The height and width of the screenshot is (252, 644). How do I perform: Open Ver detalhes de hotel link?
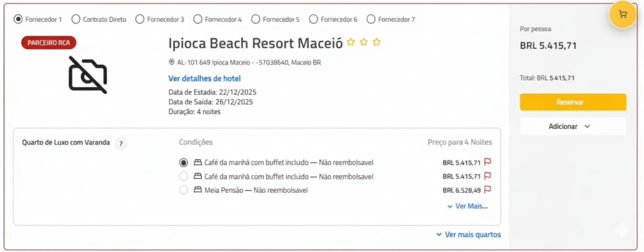click(204, 78)
